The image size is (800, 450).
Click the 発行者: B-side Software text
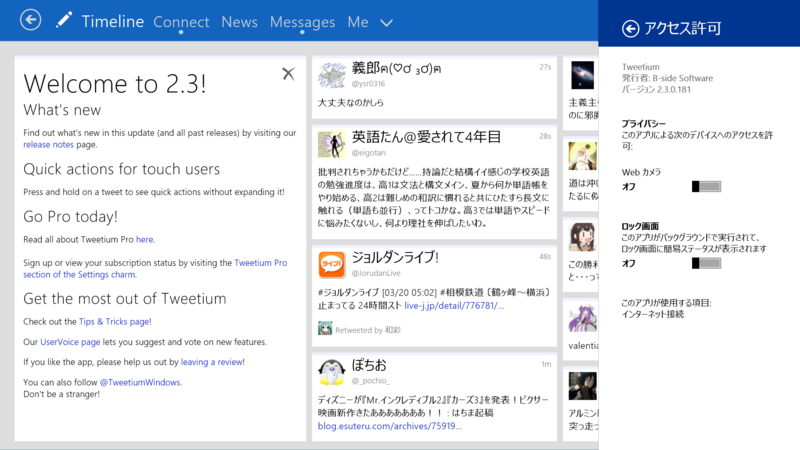click(x=667, y=78)
